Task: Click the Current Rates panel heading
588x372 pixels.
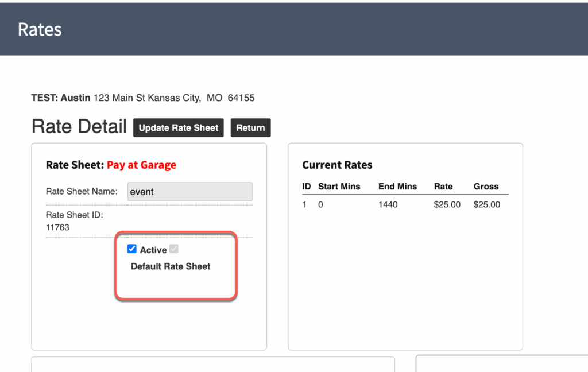Action: click(337, 165)
